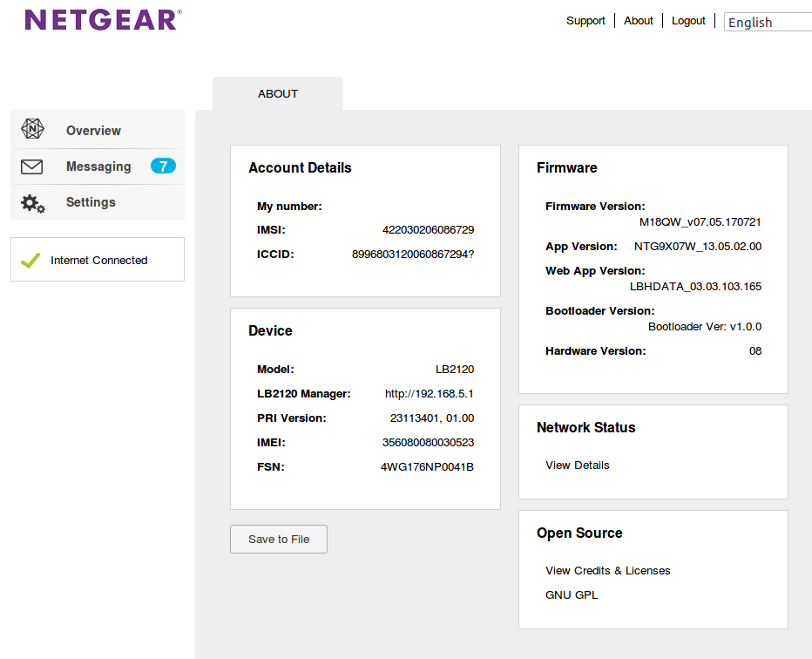Click Bootloader Ver: v1.0.0 value
Viewport: 812px width, 659px height.
[x=705, y=326]
